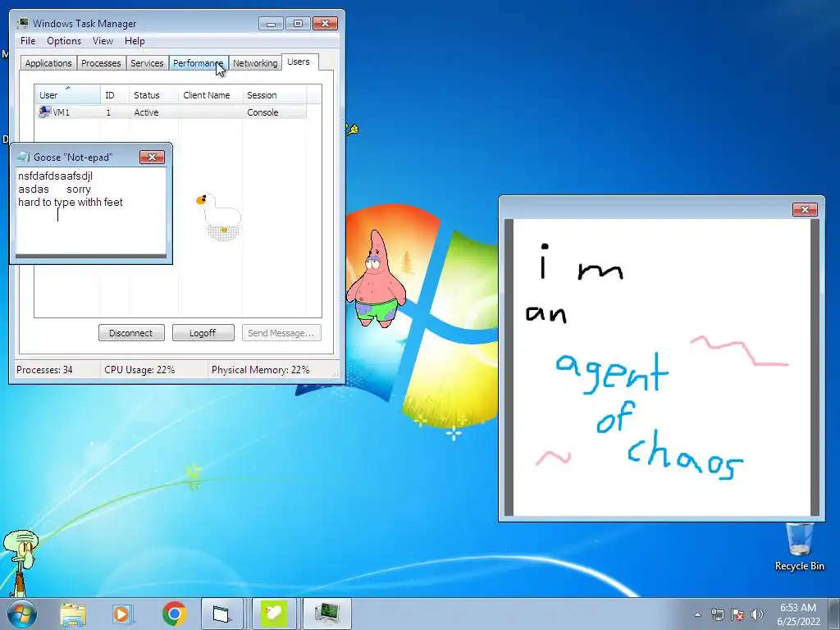Open the network status tray icon
Viewport: 840px width, 630px height.
click(x=717, y=614)
